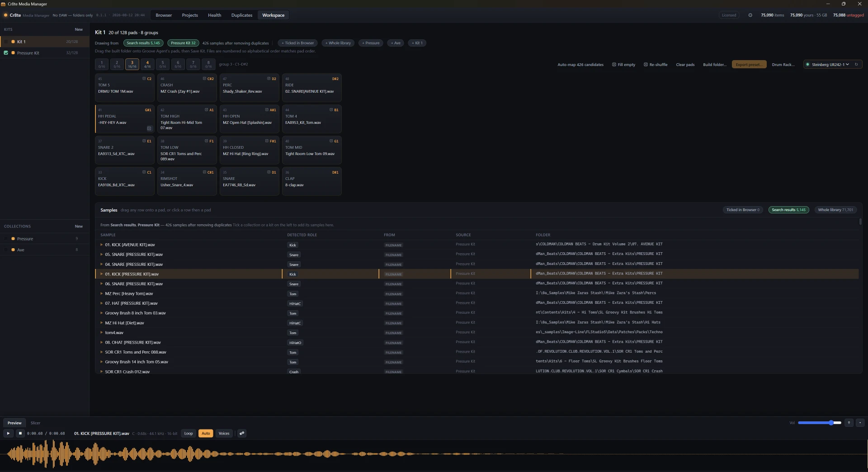
Task: Click Re-shuffle dice button
Action: [656, 65]
